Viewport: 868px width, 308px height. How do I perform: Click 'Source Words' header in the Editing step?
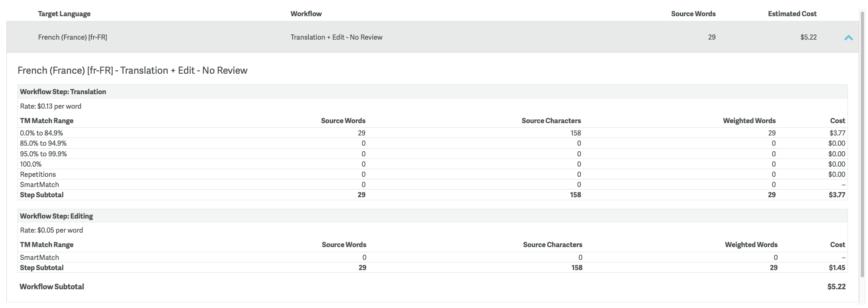tap(344, 245)
